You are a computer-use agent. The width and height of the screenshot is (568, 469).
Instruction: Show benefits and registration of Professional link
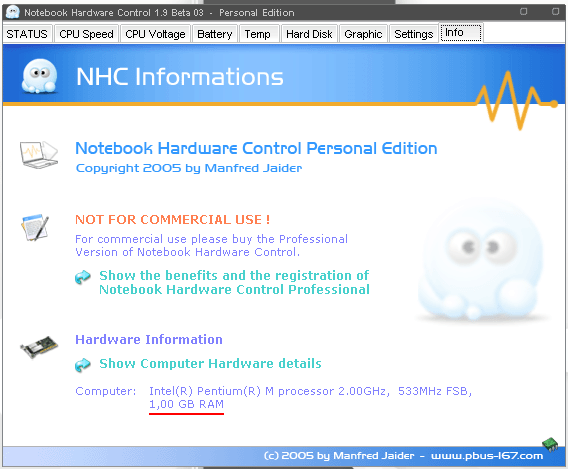pyautogui.click(x=234, y=282)
